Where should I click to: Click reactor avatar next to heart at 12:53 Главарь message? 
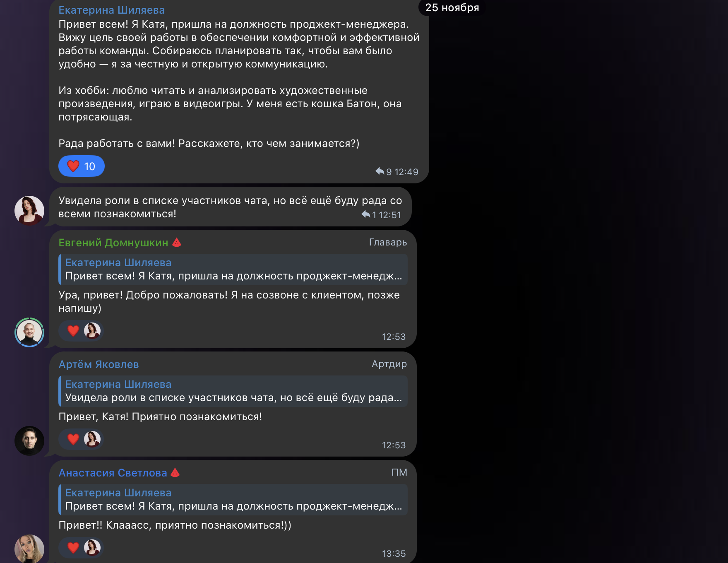(92, 331)
